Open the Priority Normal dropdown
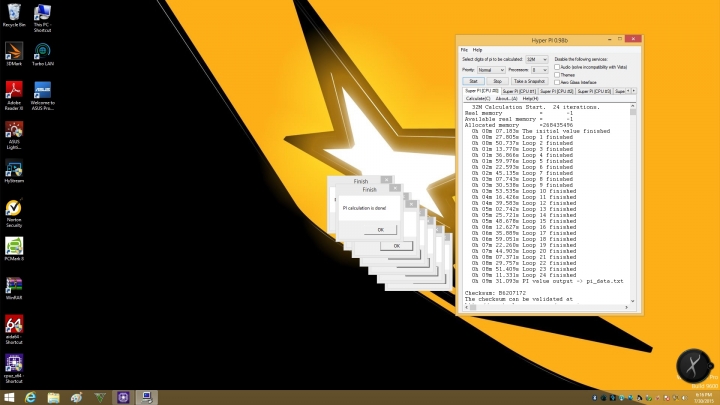Viewport: 720px width, 405px height. click(490, 70)
